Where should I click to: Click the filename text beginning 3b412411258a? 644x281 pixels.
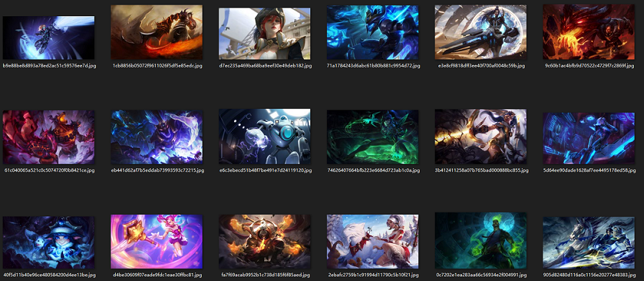481,170
